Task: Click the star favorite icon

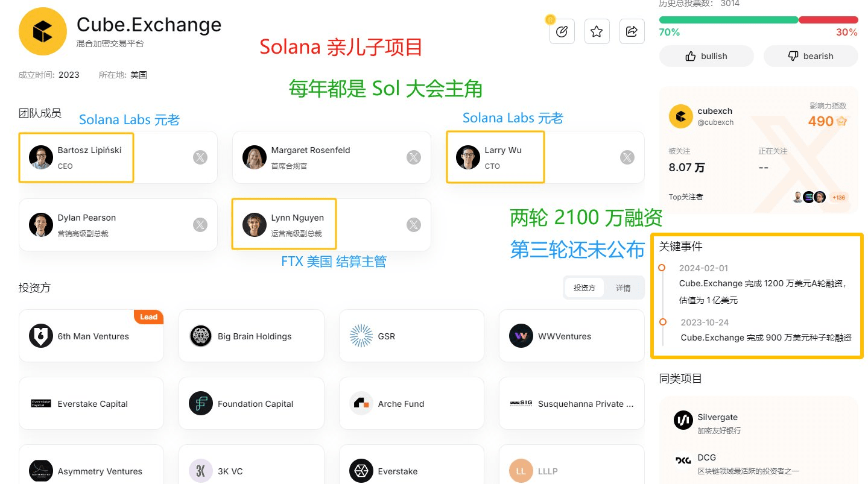Action: (597, 31)
